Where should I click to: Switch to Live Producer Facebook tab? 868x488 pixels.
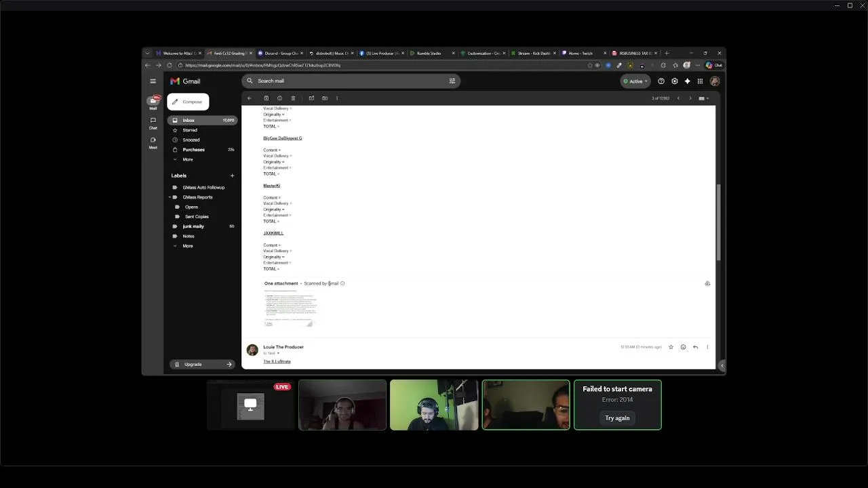pyautogui.click(x=380, y=53)
